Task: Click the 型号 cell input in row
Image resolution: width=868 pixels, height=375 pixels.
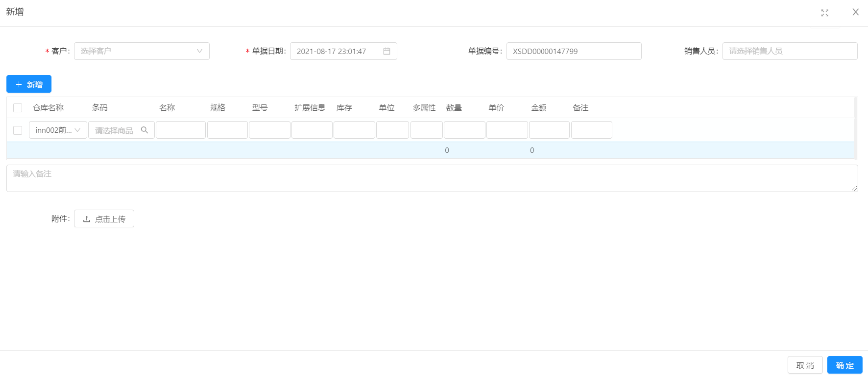Action: 270,130
